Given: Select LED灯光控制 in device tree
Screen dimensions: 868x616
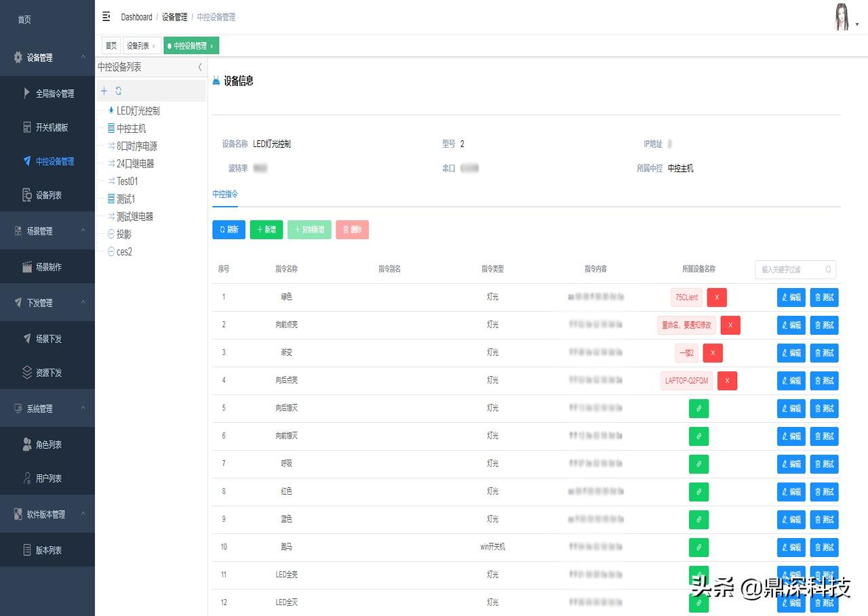Looking at the screenshot, I should click(x=138, y=110).
